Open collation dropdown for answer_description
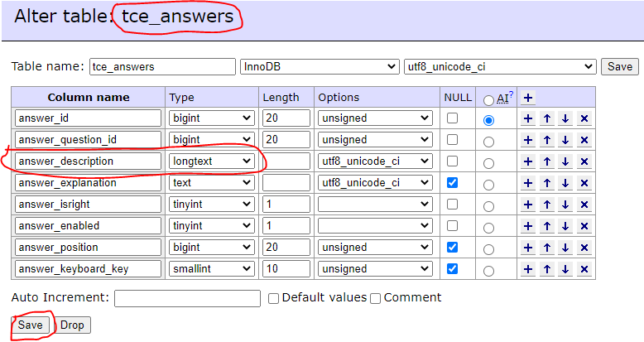 375,161
